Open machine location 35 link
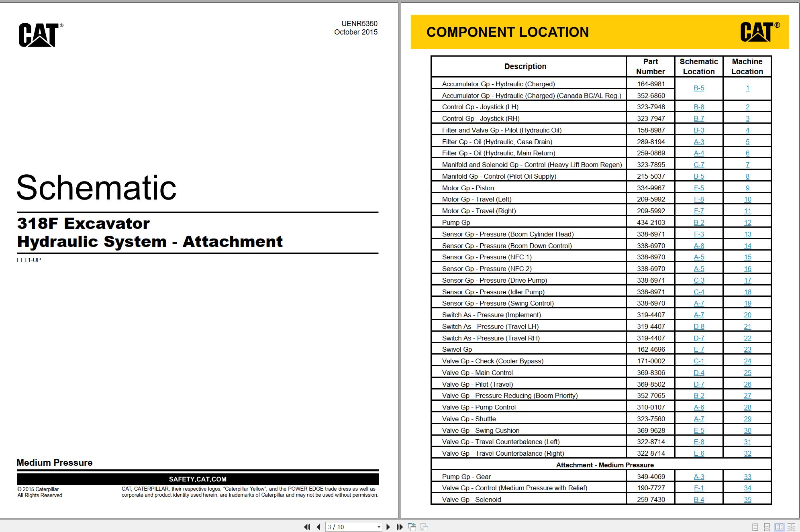The height and width of the screenshot is (532, 800). [x=747, y=499]
